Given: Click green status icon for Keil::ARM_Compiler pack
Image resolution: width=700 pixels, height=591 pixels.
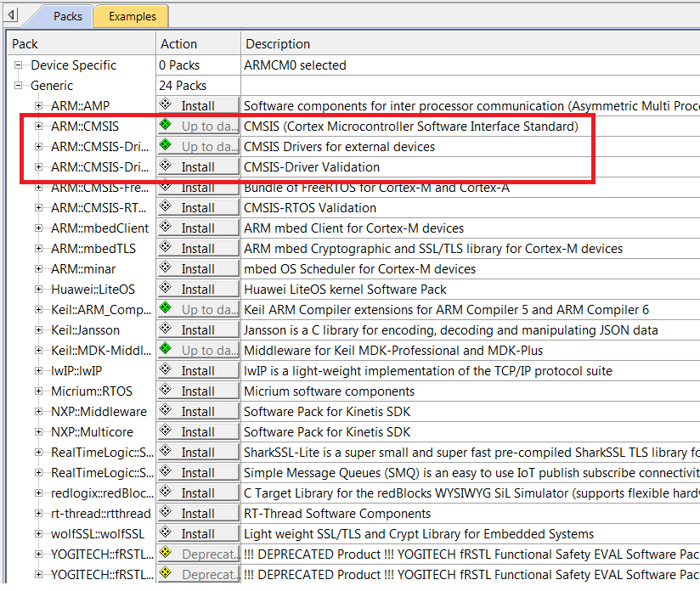Looking at the screenshot, I should 167,309.
